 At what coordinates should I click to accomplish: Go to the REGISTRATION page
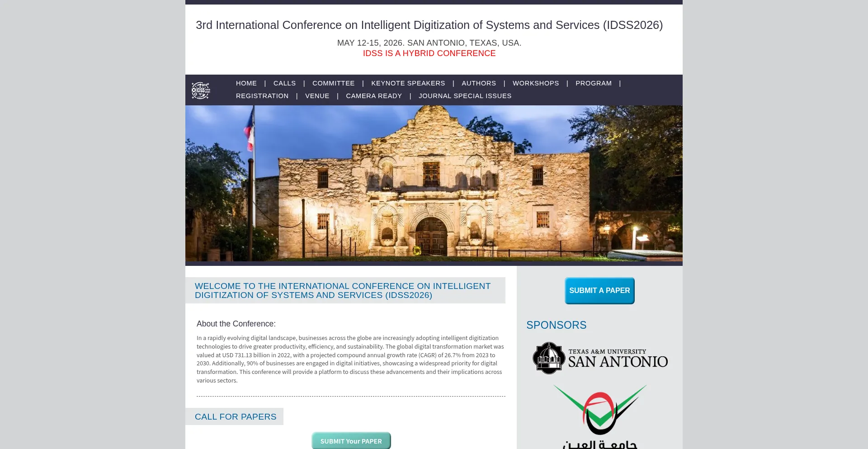click(262, 96)
